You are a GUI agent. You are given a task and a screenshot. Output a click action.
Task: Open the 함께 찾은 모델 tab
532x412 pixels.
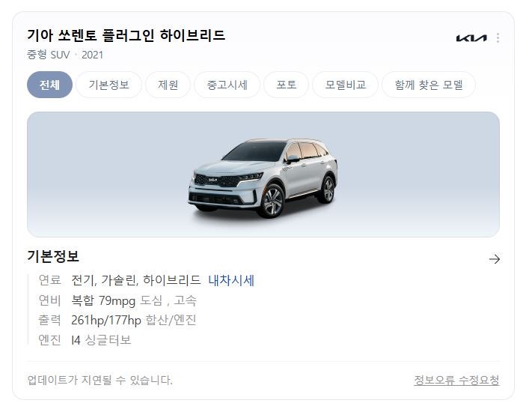coord(429,85)
